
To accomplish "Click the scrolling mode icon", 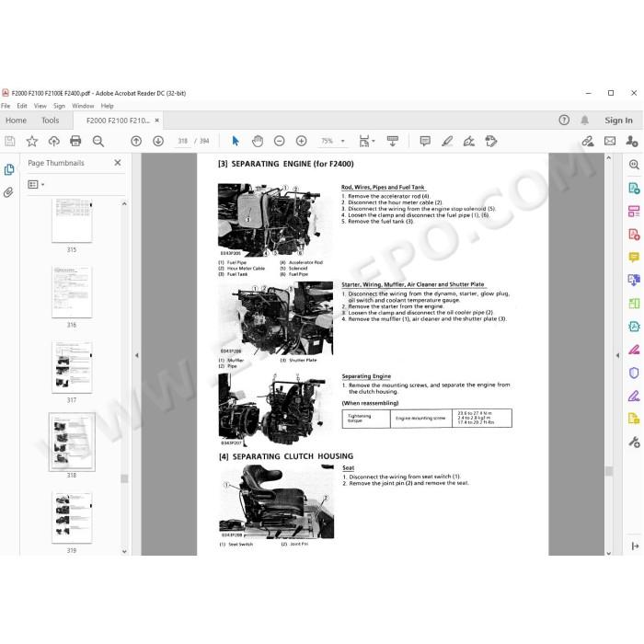I will 393,142.
